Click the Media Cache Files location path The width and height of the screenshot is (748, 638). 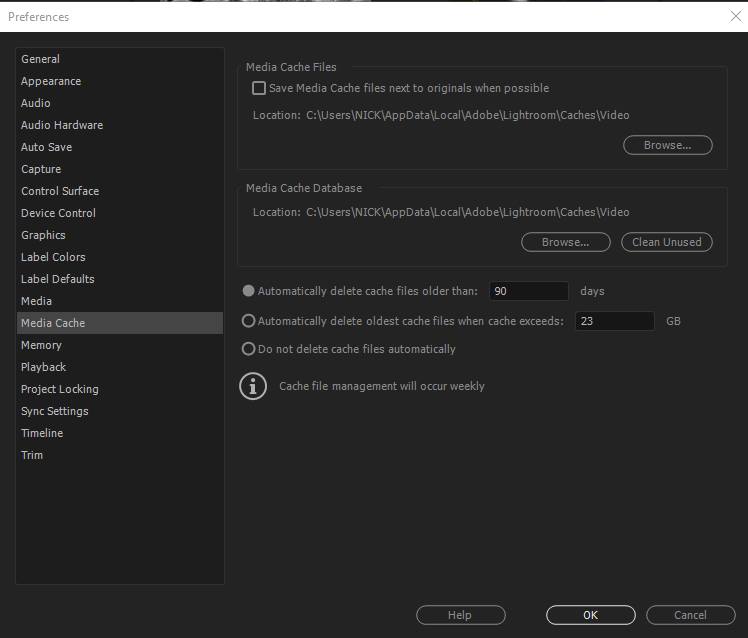click(468, 115)
